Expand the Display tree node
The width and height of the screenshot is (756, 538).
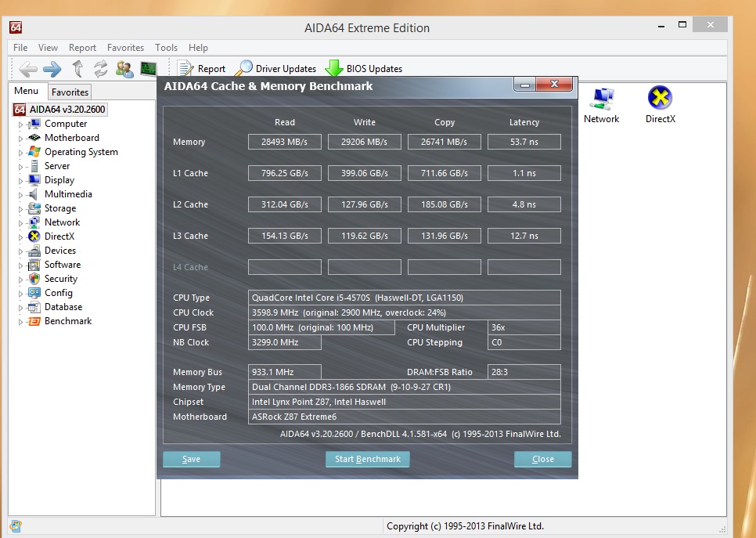click(x=20, y=180)
